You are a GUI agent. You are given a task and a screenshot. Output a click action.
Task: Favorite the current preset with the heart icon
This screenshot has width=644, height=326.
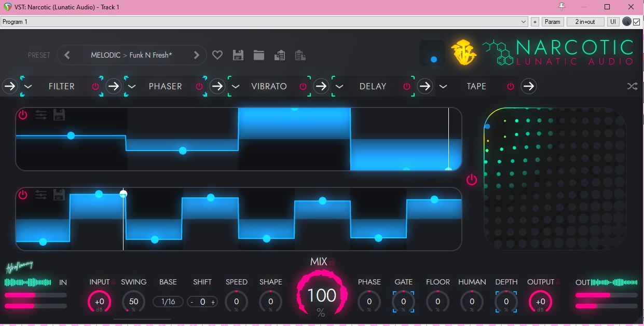point(217,55)
